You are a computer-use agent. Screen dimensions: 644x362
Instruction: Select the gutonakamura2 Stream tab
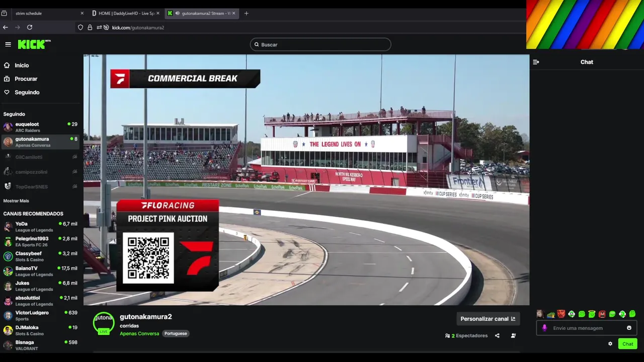click(201, 13)
